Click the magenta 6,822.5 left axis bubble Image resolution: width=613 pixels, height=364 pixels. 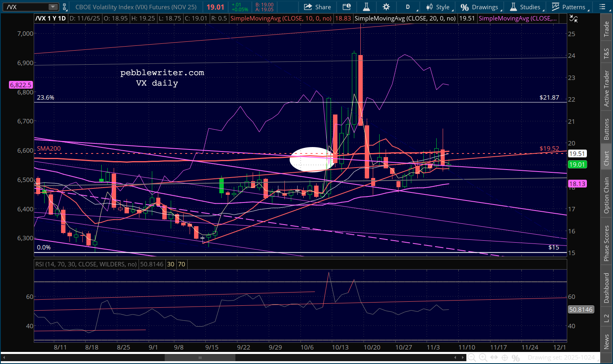click(21, 85)
